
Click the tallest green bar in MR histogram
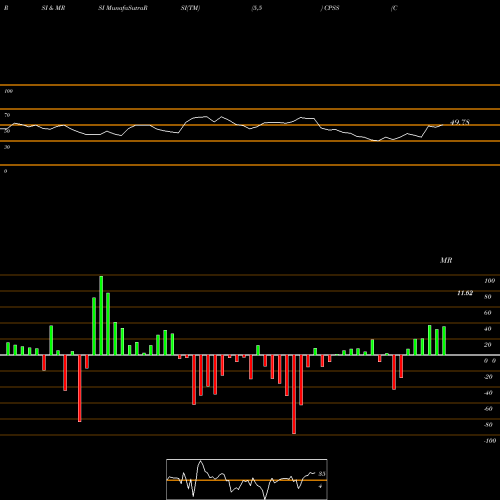click(101, 315)
